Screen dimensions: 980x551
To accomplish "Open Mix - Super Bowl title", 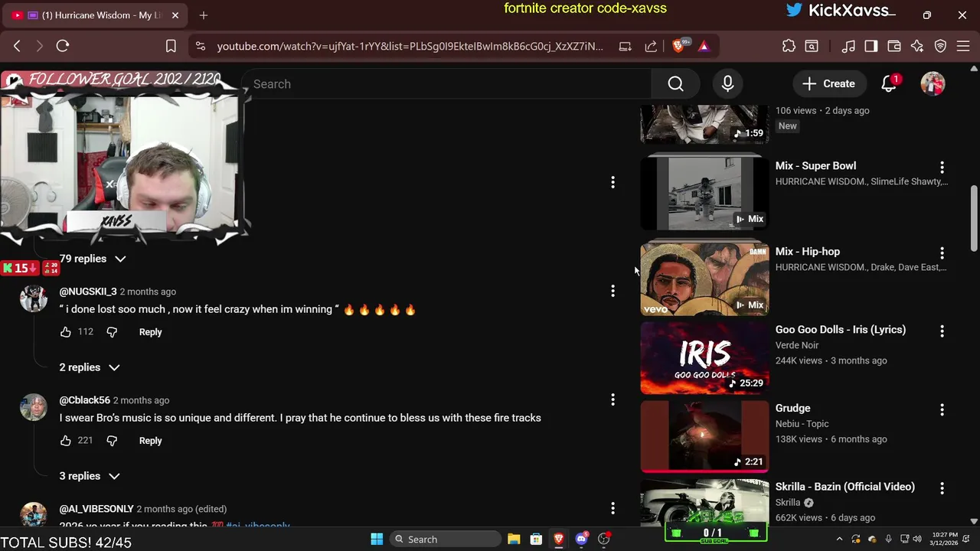I will [815, 166].
